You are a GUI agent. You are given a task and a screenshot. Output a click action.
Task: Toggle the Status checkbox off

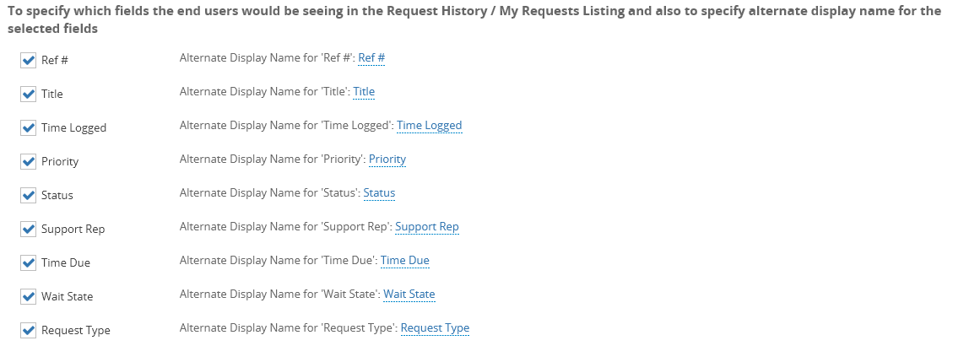tap(28, 195)
